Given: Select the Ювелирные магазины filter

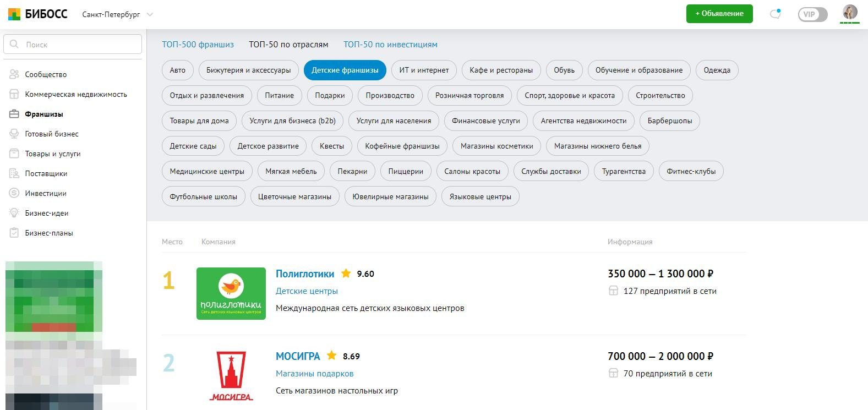Looking at the screenshot, I should pos(390,196).
